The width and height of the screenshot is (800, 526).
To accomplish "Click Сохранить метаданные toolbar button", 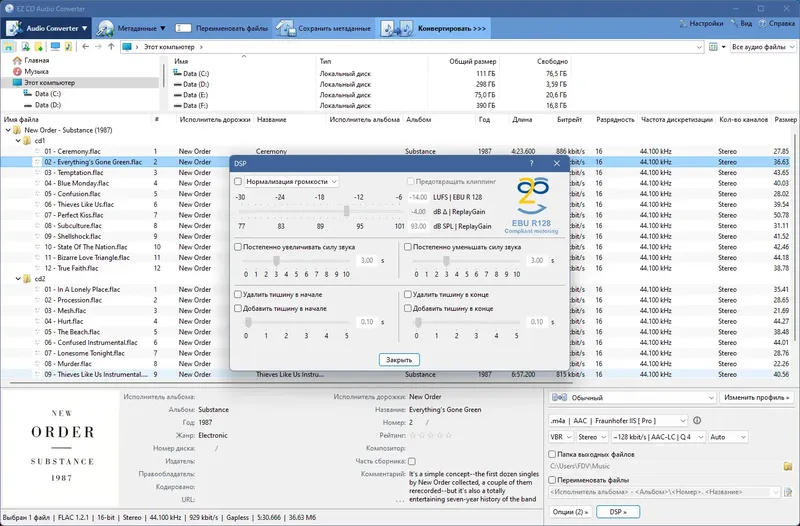I will click(x=324, y=29).
